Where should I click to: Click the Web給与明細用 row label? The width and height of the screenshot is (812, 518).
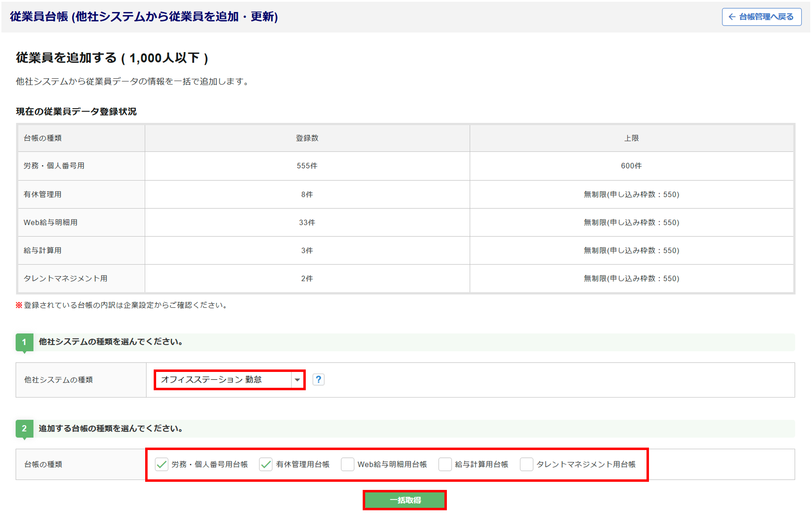click(50, 223)
